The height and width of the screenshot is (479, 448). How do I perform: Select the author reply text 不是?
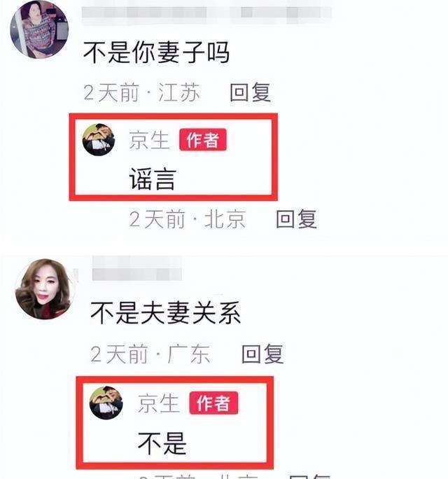162,443
